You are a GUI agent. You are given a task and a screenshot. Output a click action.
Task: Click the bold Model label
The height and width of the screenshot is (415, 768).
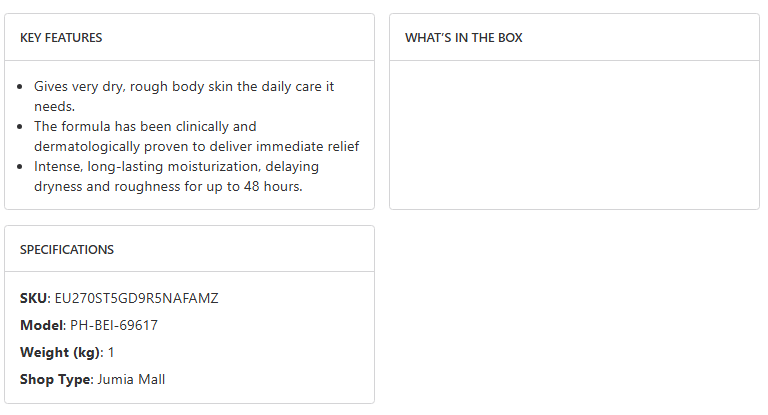click(42, 325)
